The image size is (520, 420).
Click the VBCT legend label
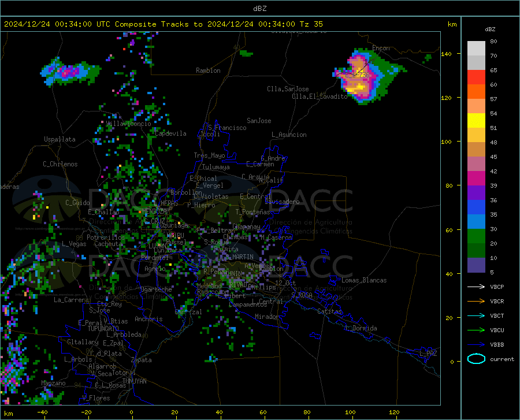[x=497, y=315]
